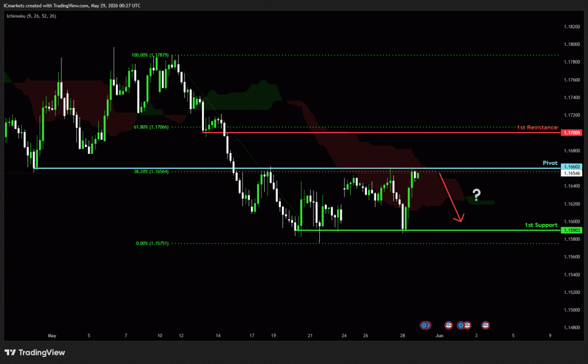
Task: Open the Ichimoku (9, 26, 52, 26) indicator label
Action: pos(32,16)
